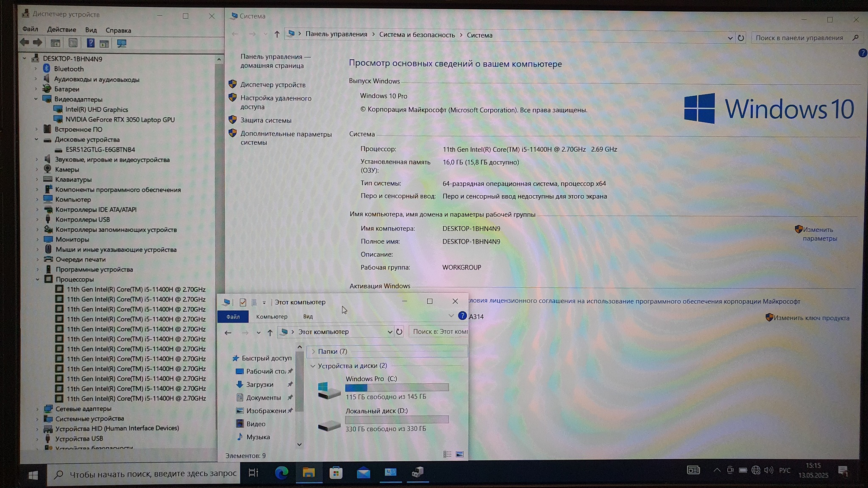The height and width of the screenshot is (488, 868).
Task: Click Device Manager back arrow icon
Action: click(25, 42)
